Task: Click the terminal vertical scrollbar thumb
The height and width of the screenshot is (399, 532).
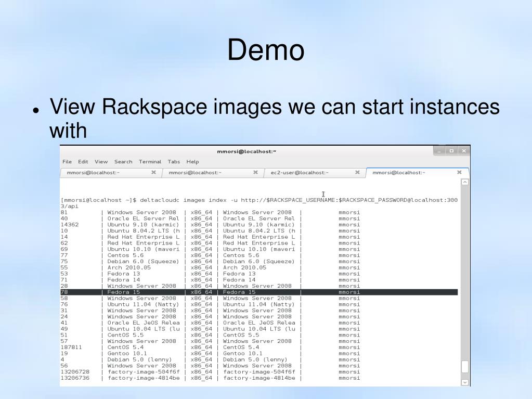Action: (465, 366)
